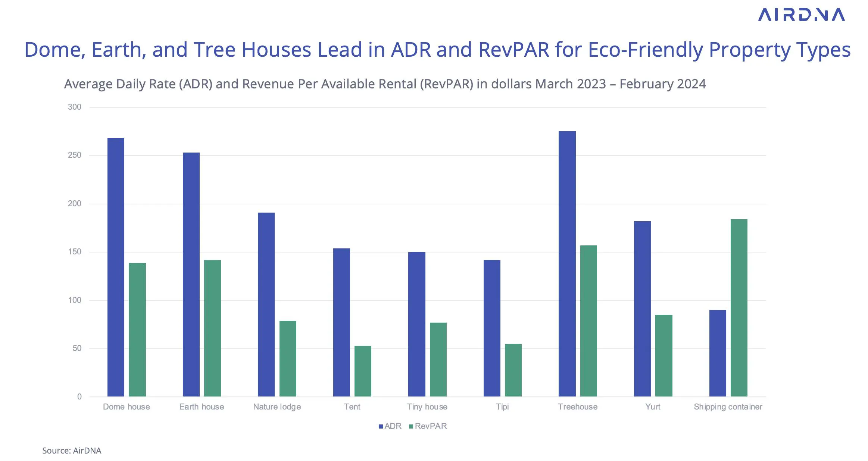Click the 'Dome house' axis label
This screenshot has height=461, width=868.
[127, 407]
